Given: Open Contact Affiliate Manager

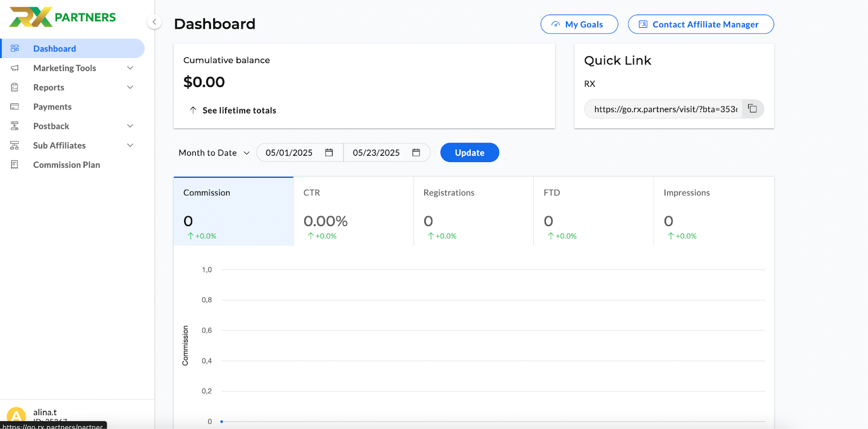Looking at the screenshot, I should coord(700,24).
